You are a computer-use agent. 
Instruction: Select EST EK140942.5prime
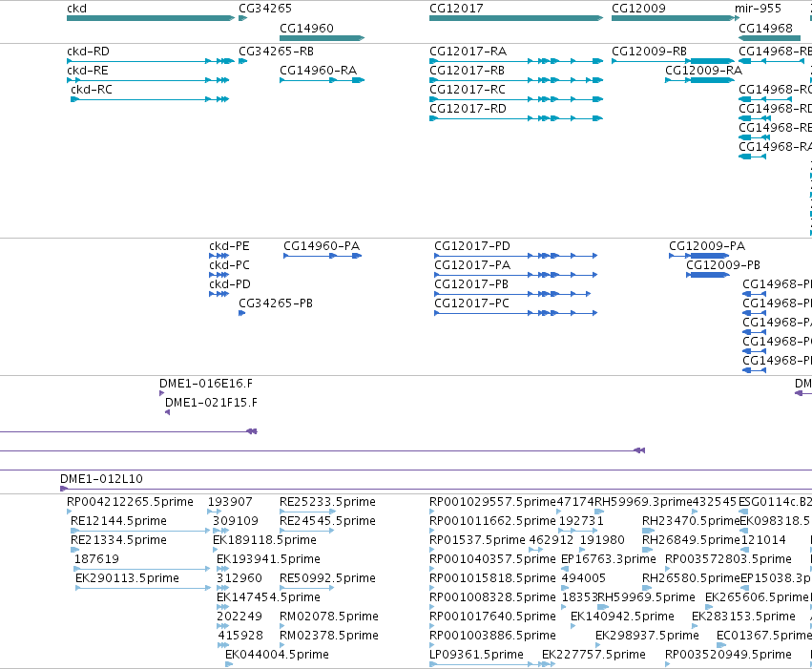click(622, 617)
